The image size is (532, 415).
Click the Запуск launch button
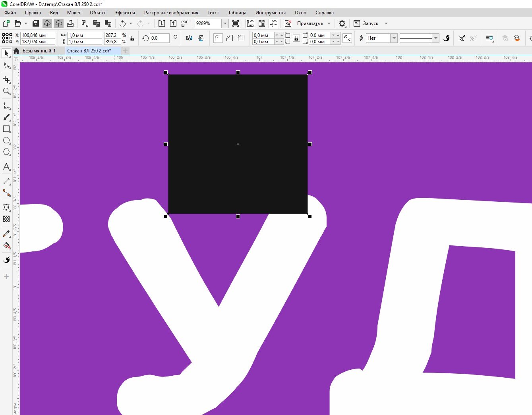point(370,23)
